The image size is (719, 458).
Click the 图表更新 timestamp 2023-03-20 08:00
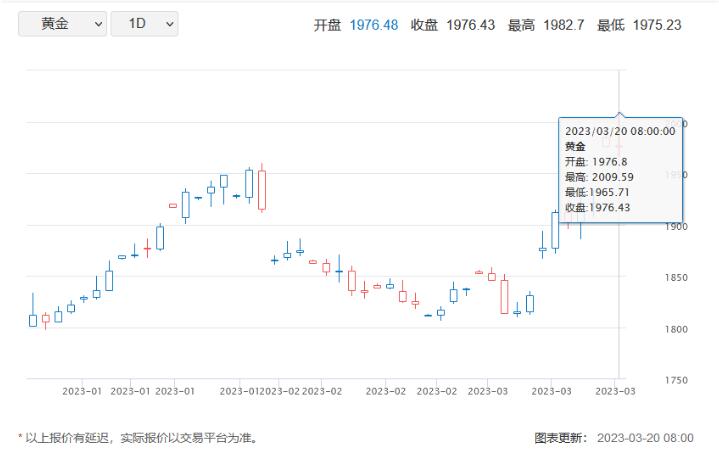645,438
